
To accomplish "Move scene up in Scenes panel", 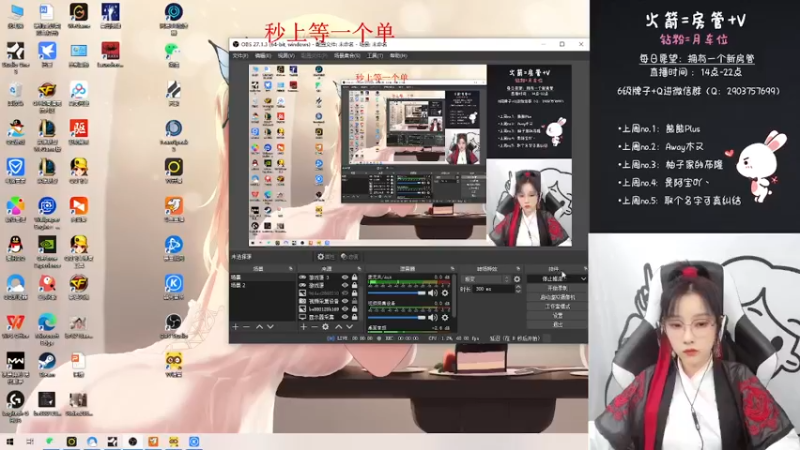I will pos(259,327).
